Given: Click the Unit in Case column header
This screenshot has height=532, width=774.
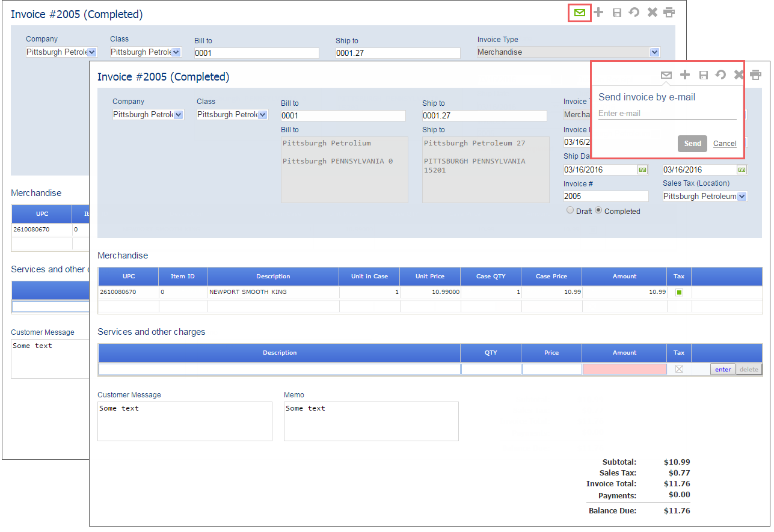Looking at the screenshot, I should pyautogui.click(x=370, y=277).
